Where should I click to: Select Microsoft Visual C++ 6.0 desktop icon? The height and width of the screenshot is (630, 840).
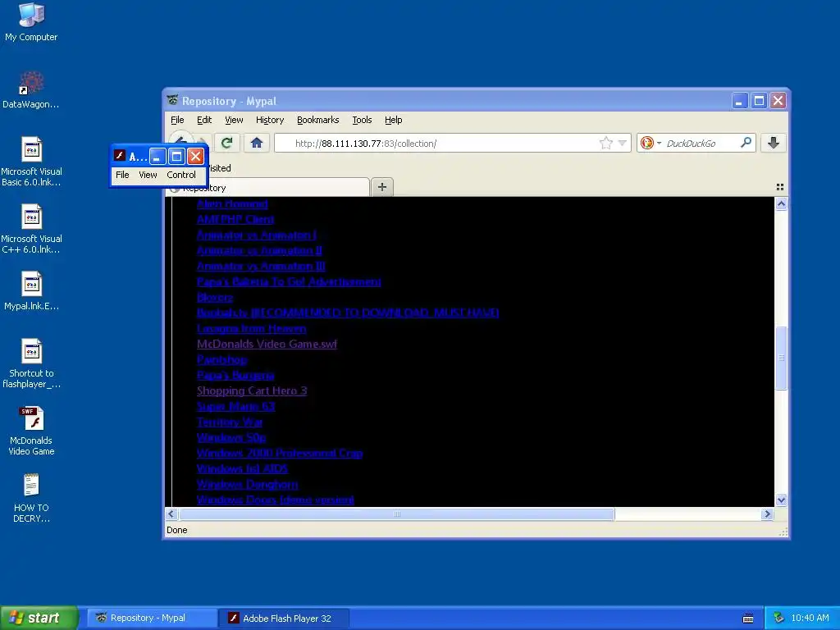click(x=31, y=230)
